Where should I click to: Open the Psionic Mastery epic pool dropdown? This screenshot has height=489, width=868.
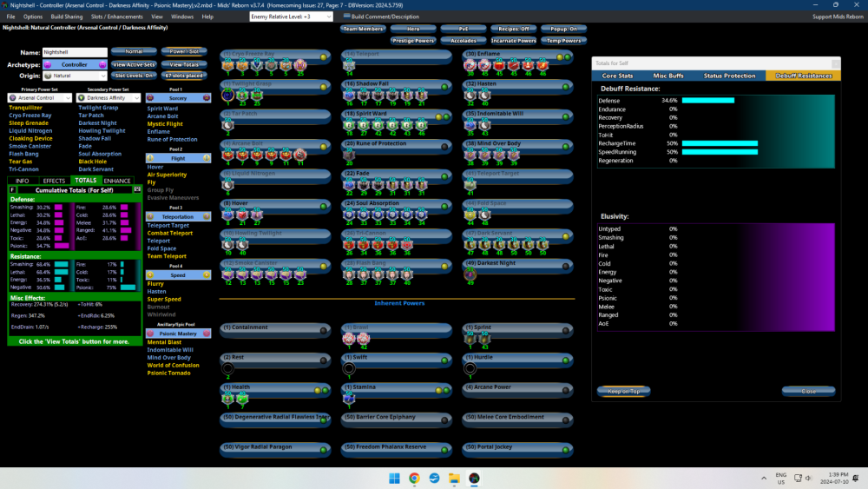coord(178,334)
